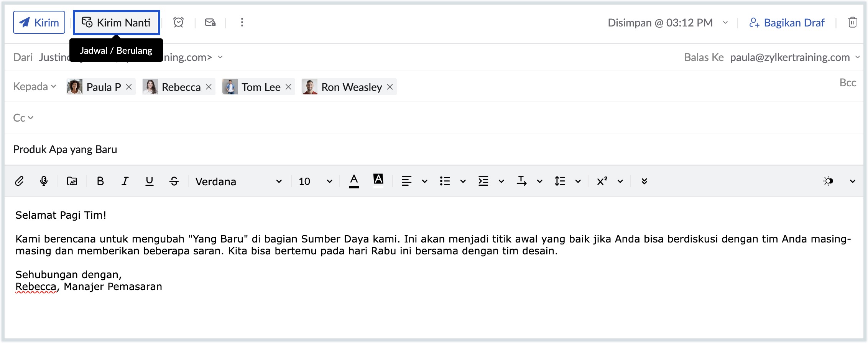
Task: Click the reminder alarm clock icon
Action: pos(178,22)
